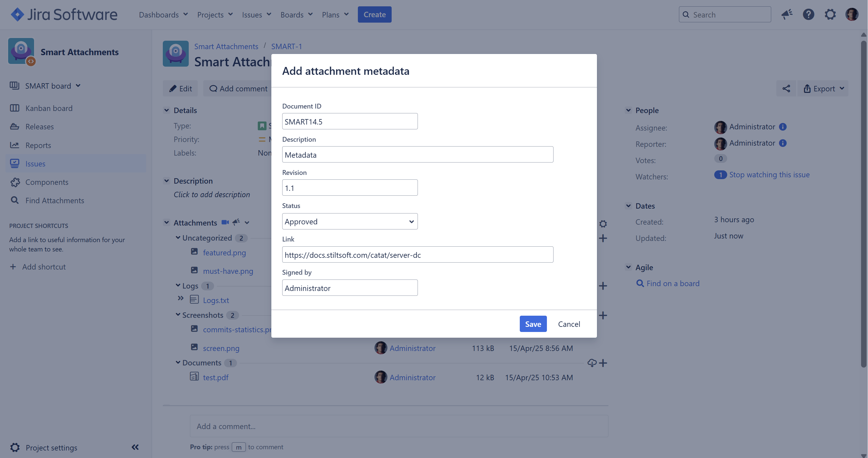Click the attachments settings gear icon
This screenshot has width=868, height=458.
click(603, 224)
